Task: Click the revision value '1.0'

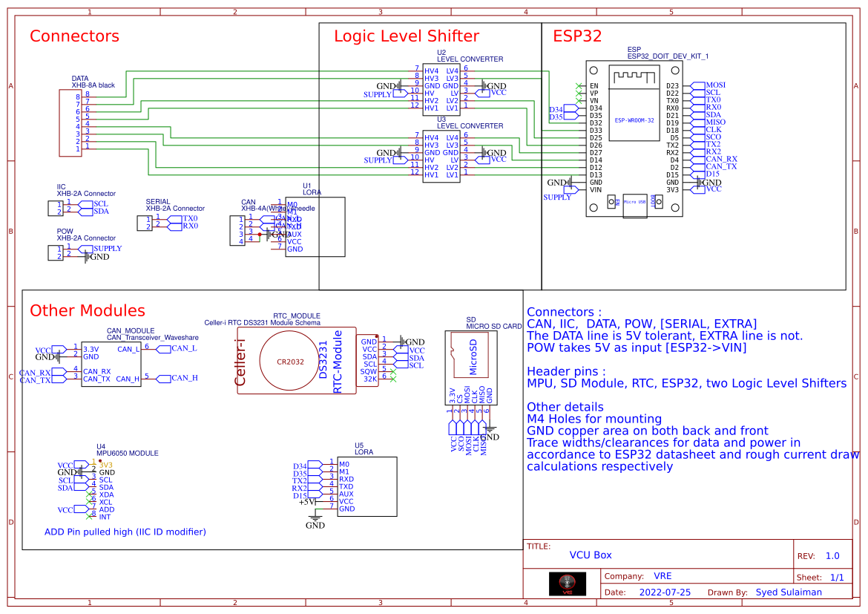Action: [832, 556]
